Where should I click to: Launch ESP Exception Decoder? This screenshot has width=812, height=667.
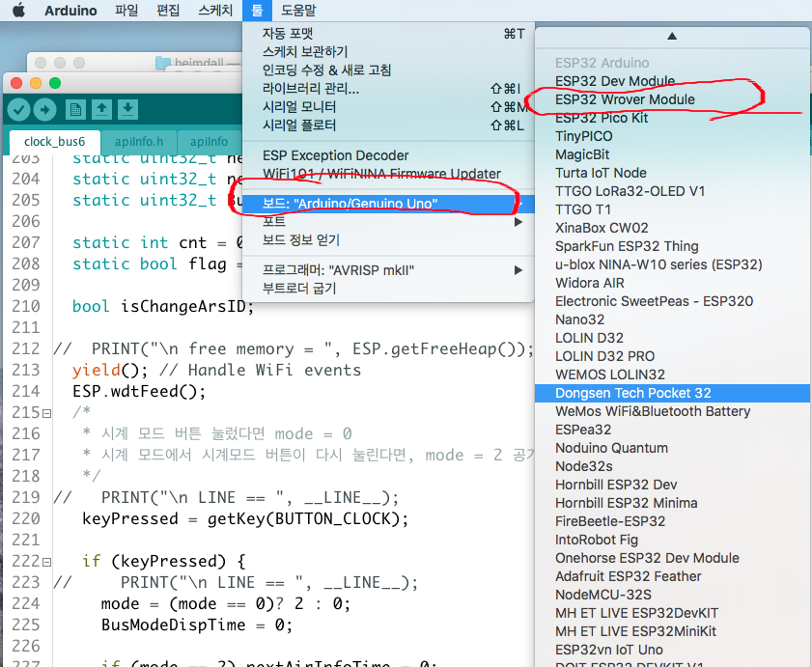pos(388,155)
